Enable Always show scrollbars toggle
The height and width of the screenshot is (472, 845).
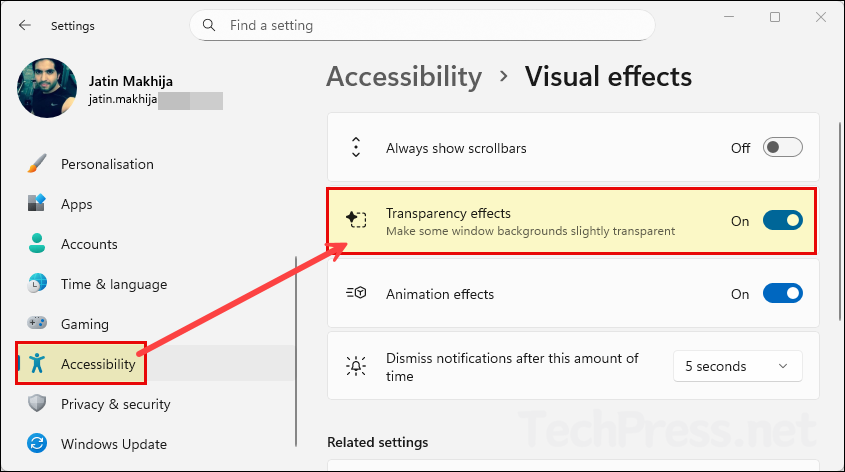point(782,148)
